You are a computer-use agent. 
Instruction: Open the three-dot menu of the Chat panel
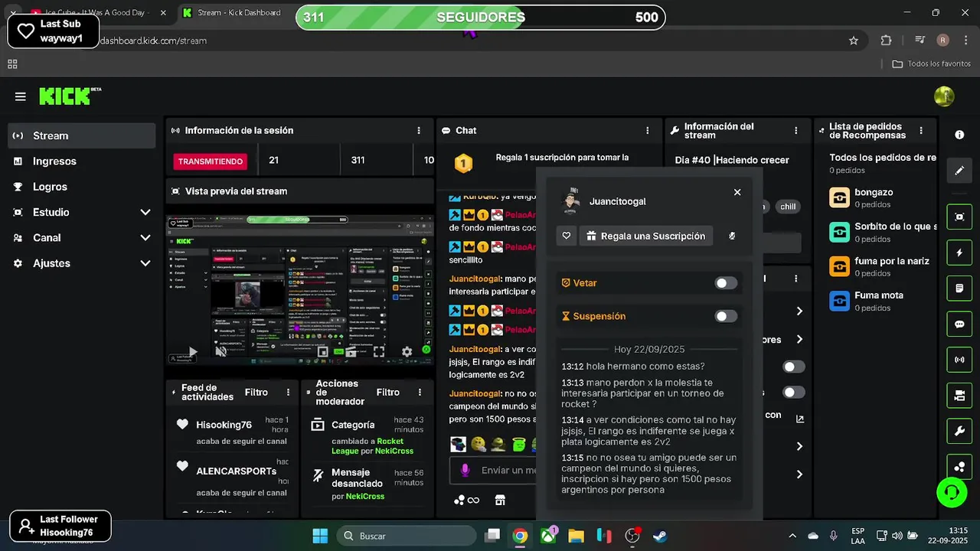tap(648, 131)
